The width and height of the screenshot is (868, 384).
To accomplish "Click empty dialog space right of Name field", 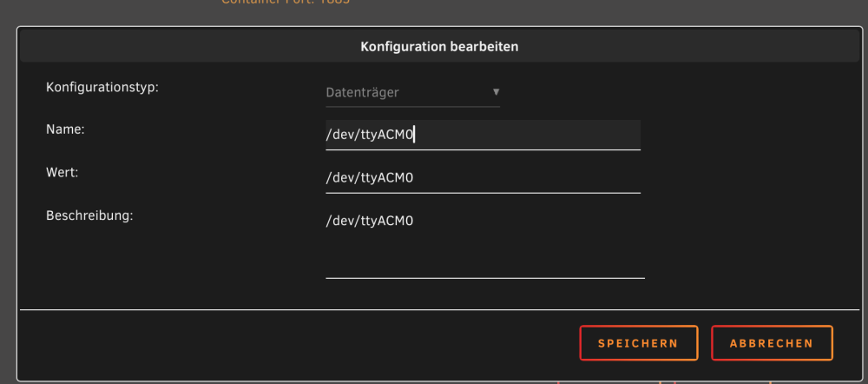I will click(x=747, y=135).
